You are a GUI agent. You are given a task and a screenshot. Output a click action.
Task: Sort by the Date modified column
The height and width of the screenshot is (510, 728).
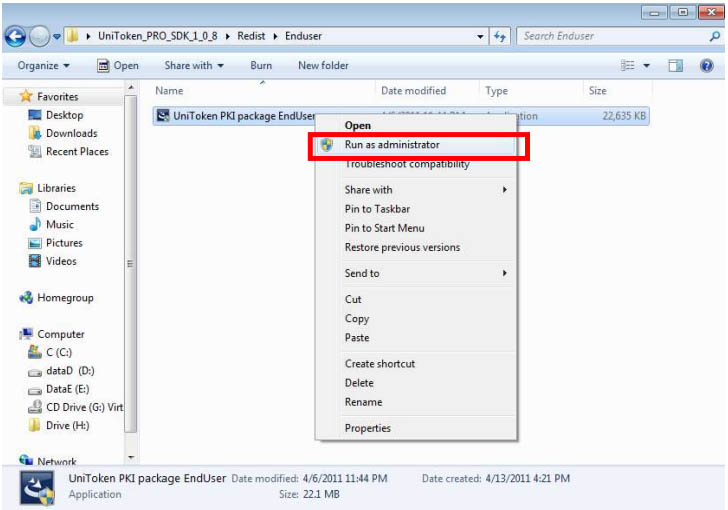(x=413, y=91)
